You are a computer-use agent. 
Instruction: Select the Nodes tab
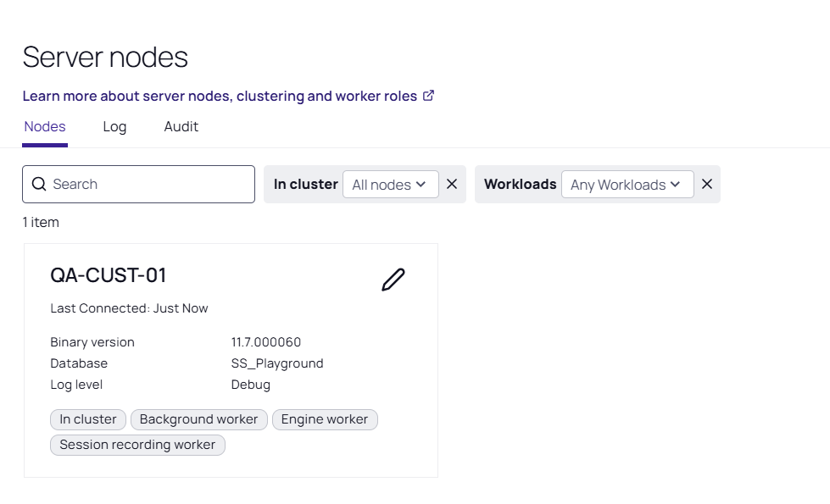click(x=45, y=127)
